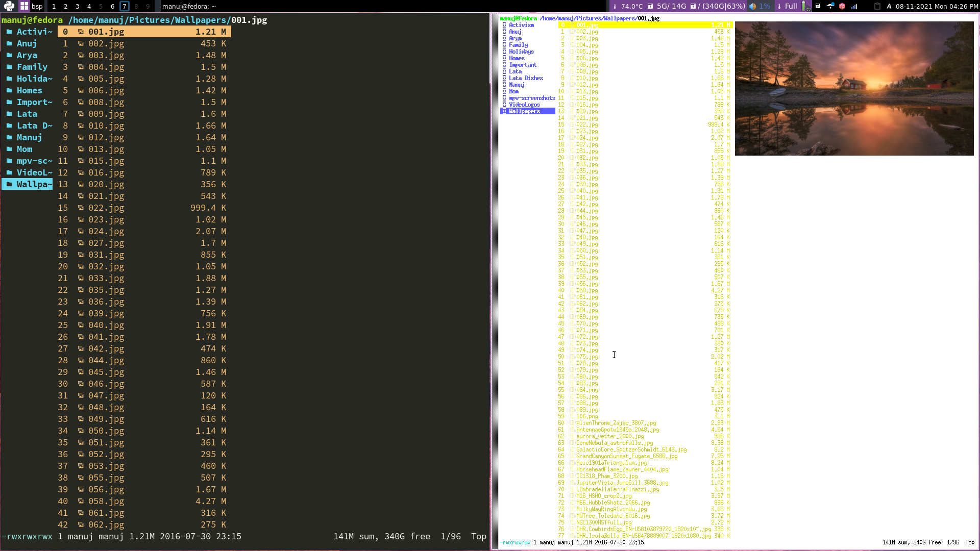Click the network icon before 5G/14G

650,6
